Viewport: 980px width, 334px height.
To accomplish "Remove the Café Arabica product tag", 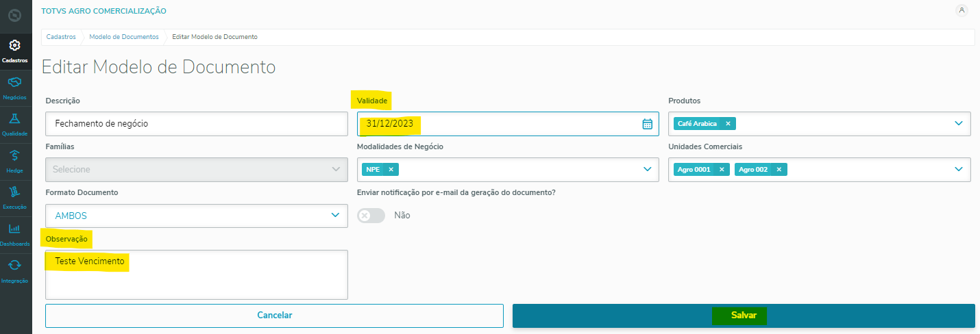I will pyautogui.click(x=728, y=124).
